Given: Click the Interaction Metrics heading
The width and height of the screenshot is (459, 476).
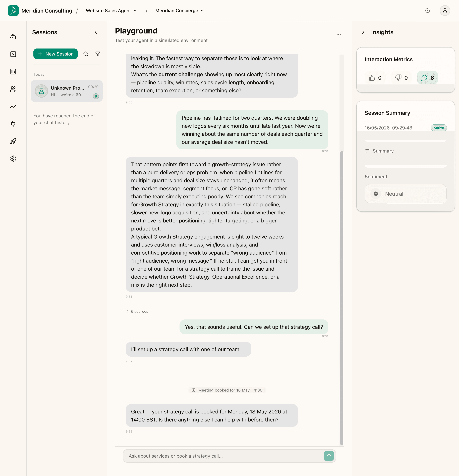Looking at the screenshot, I should click(x=389, y=60).
